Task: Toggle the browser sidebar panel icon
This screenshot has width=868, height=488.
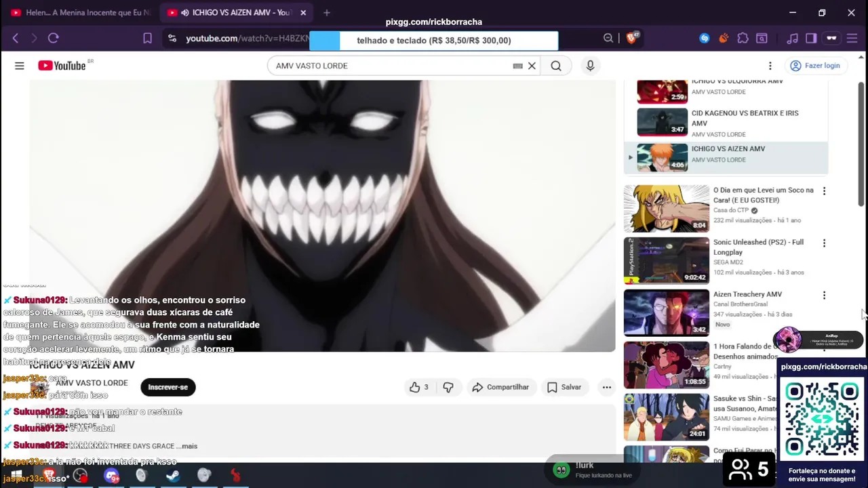Action: [811, 39]
